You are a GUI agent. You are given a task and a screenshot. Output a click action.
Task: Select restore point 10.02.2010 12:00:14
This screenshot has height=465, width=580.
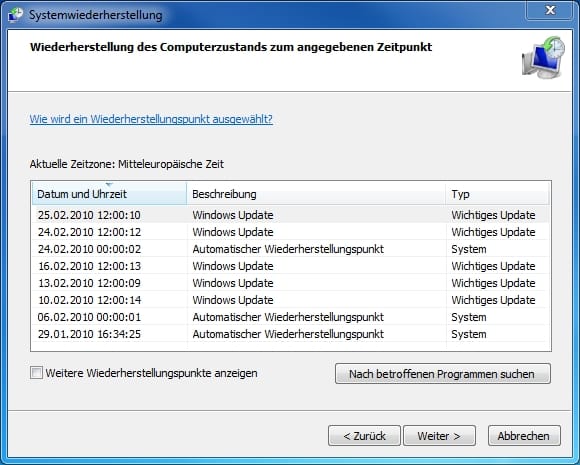point(290,300)
